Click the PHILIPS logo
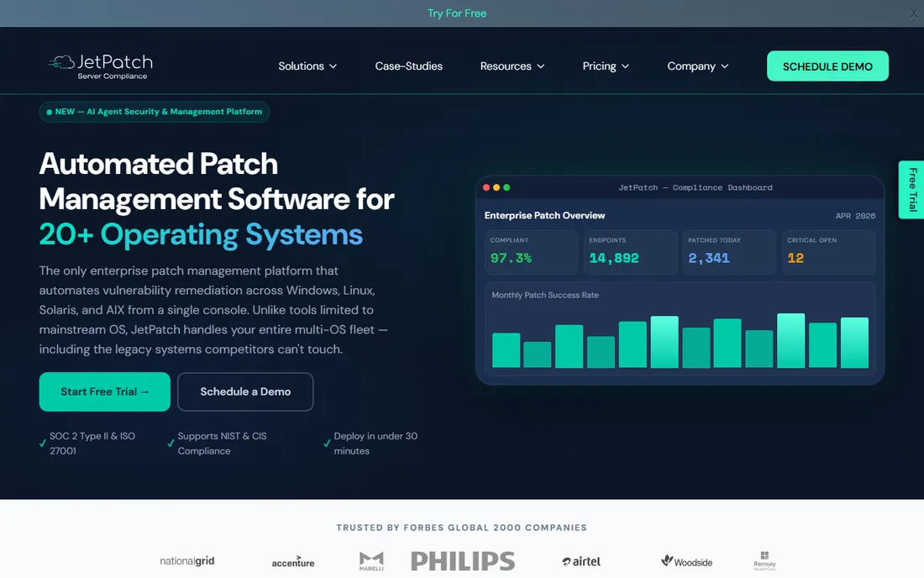The height and width of the screenshot is (578, 924). (463, 561)
